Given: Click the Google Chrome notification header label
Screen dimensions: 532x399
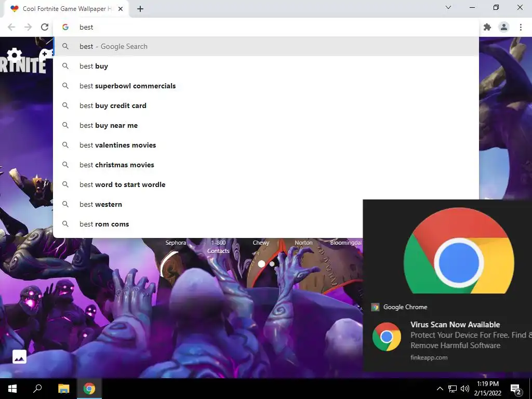Looking at the screenshot, I should (x=405, y=307).
